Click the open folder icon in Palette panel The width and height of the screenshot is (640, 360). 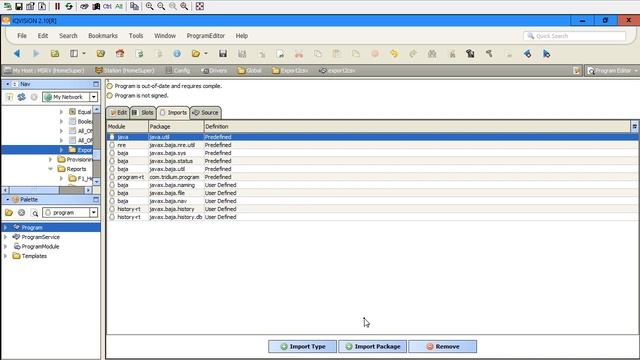click(x=9, y=213)
